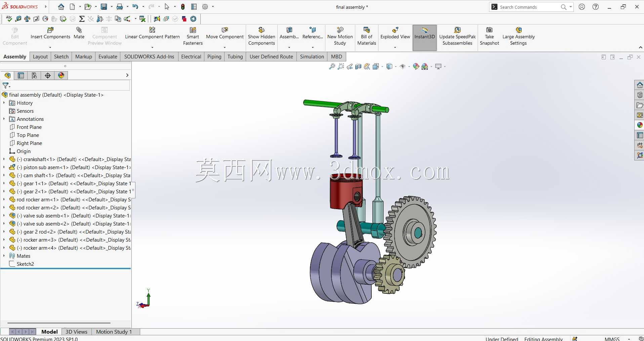Click the Zoom to Fit icon
The height and width of the screenshot is (341, 644).
click(332, 66)
